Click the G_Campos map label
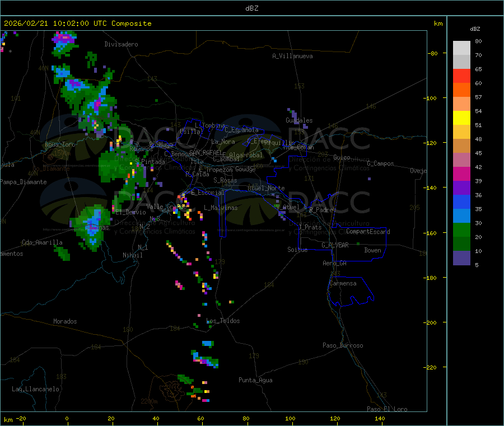 380,163
